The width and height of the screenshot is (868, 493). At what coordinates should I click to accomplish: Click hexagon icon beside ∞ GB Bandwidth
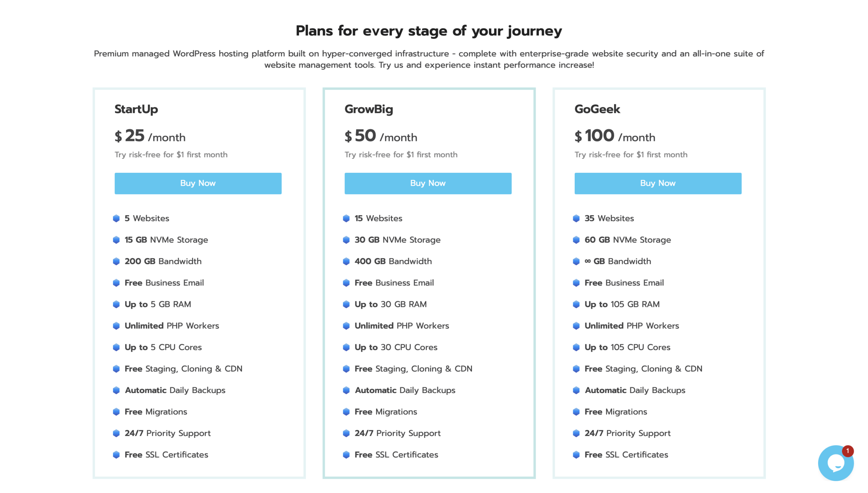point(576,261)
